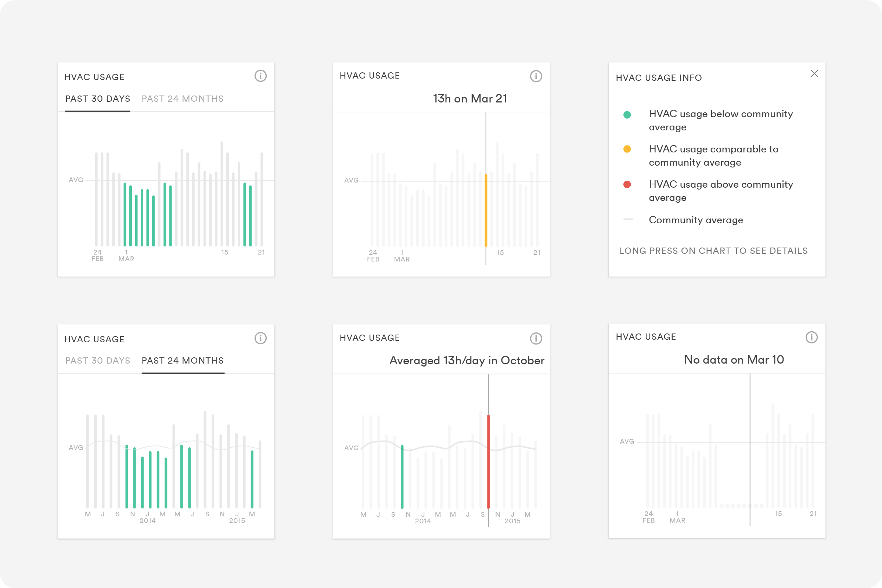Select the green November bar in the October card
The width and height of the screenshot is (882, 588).
[x=402, y=476]
